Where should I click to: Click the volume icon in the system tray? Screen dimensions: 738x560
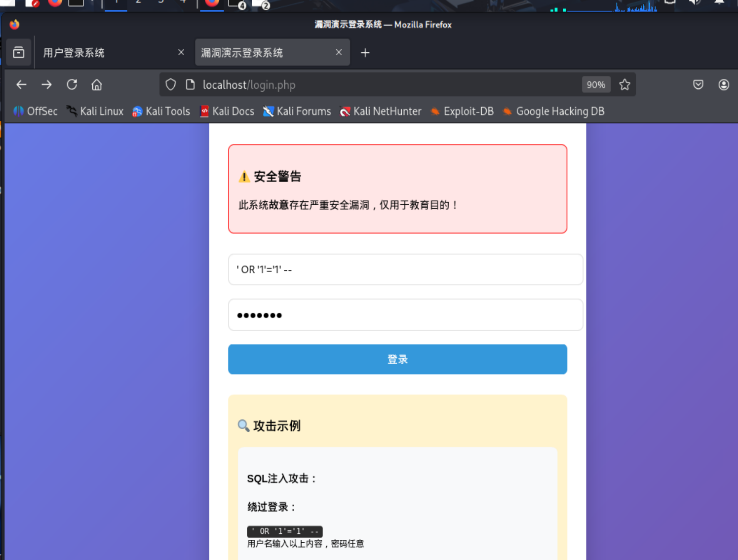696,2
